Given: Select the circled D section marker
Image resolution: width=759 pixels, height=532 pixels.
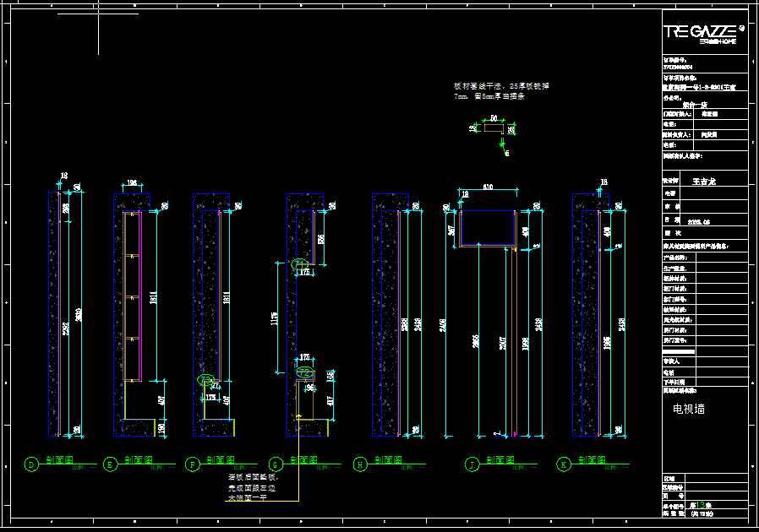Looking at the screenshot, I should pyautogui.click(x=31, y=464).
